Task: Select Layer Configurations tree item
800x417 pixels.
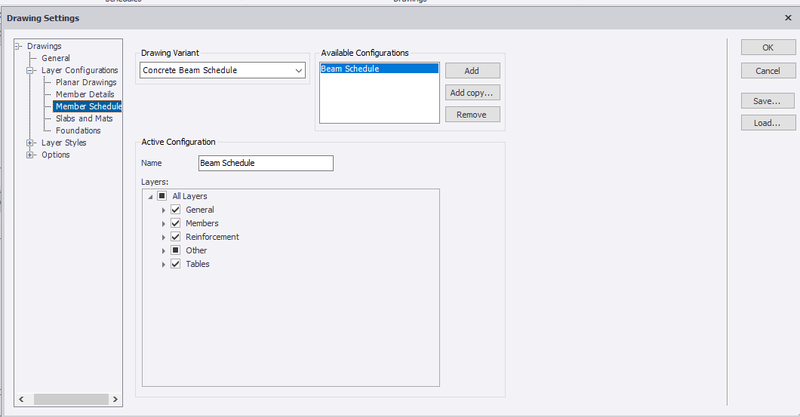Action: (x=80, y=70)
